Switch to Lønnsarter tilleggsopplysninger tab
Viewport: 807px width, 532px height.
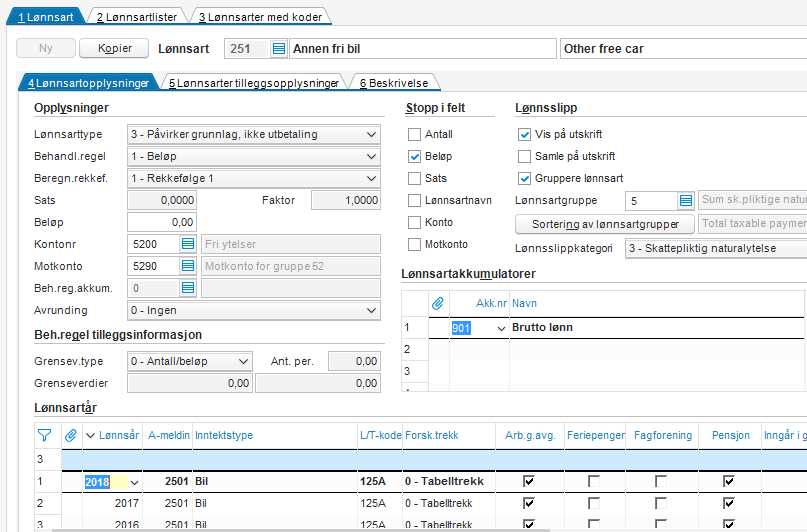pos(254,83)
